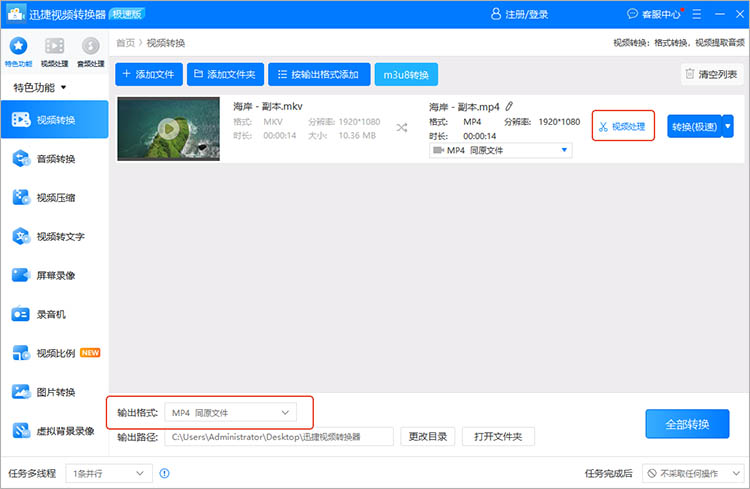Click the 屏幕录像 sidebar icon
The width and height of the screenshot is (750, 489).
(21, 275)
